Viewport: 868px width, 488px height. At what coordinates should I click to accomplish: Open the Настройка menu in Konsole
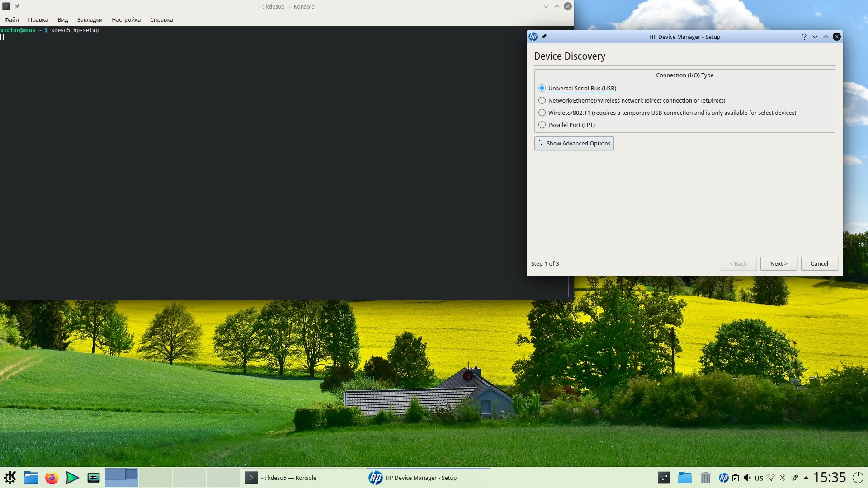(x=126, y=19)
